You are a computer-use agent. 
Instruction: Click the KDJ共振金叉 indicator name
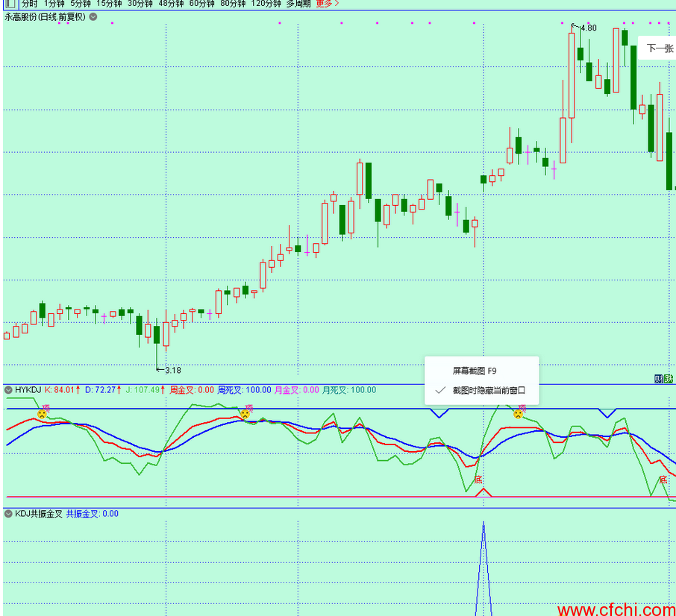point(39,514)
